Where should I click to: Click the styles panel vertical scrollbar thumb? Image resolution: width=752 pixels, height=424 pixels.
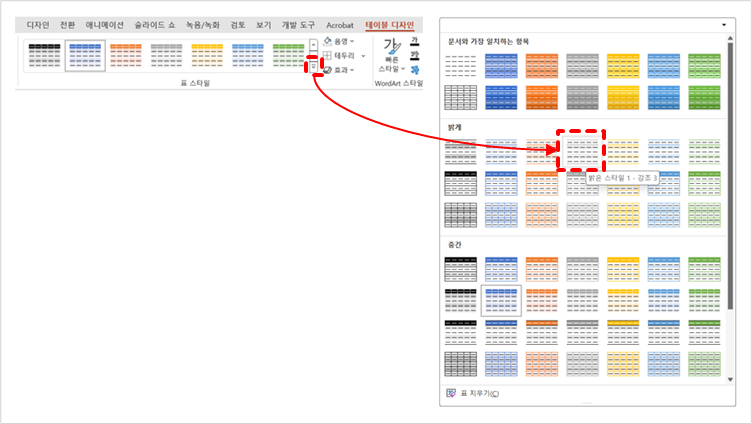(x=730, y=176)
